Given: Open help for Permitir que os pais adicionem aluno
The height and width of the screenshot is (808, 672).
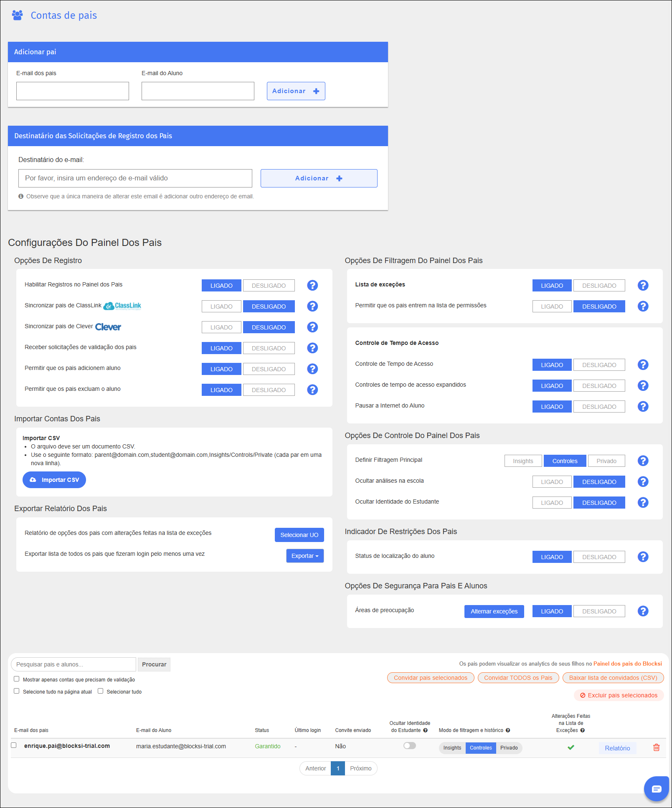Looking at the screenshot, I should coord(312,369).
